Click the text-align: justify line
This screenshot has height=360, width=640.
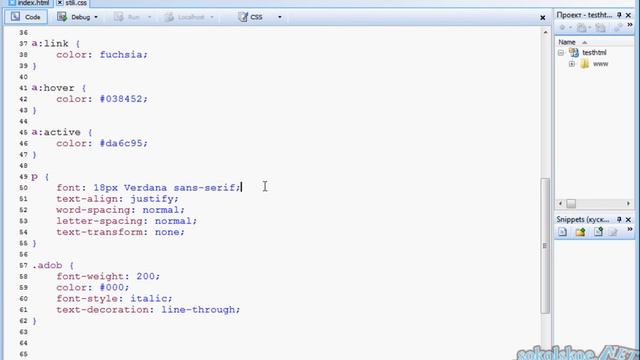(x=118, y=199)
